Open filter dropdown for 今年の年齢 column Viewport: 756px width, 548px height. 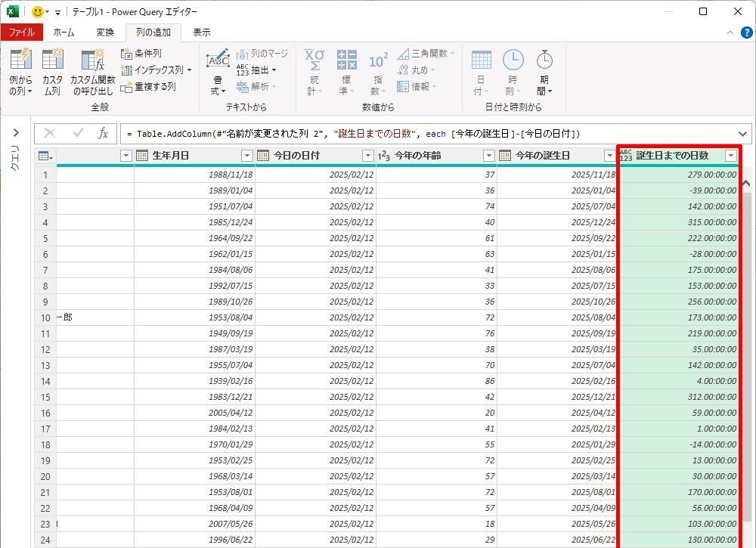(x=489, y=156)
